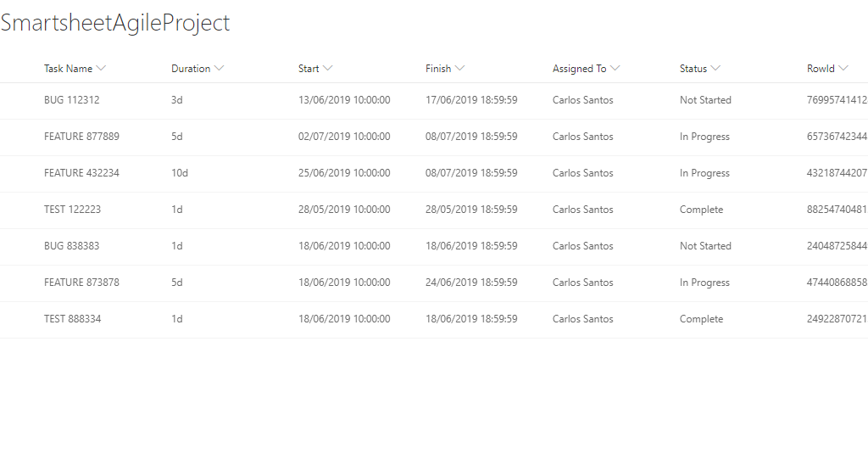868x476 pixels.
Task: Select the FEATURE 432234 row title
Action: [x=81, y=173]
